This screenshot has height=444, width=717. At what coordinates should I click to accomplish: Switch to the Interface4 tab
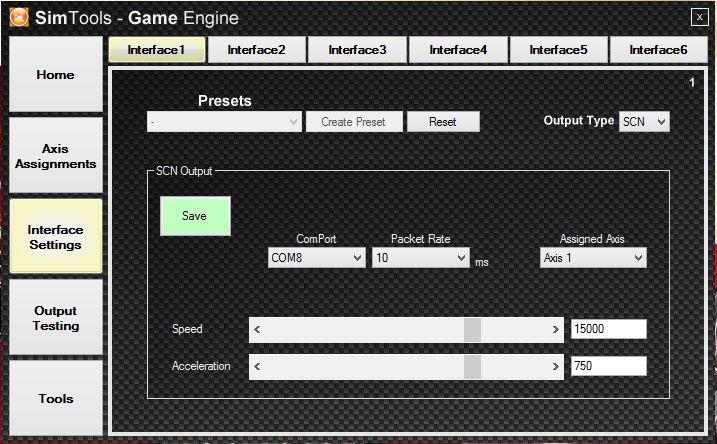tap(458, 49)
